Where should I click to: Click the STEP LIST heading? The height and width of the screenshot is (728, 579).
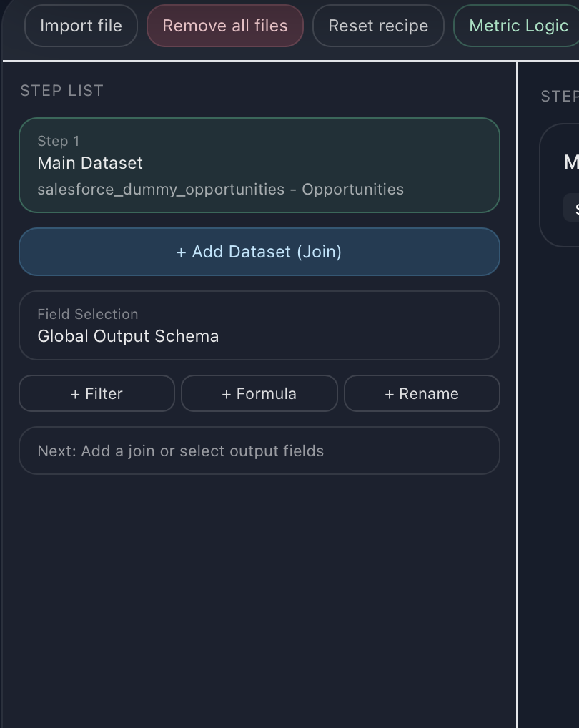click(x=62, y=90)
